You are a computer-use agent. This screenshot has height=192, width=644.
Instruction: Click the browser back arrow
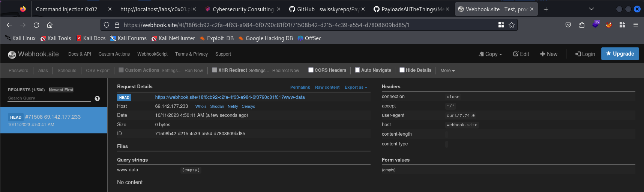coord(9,25)
